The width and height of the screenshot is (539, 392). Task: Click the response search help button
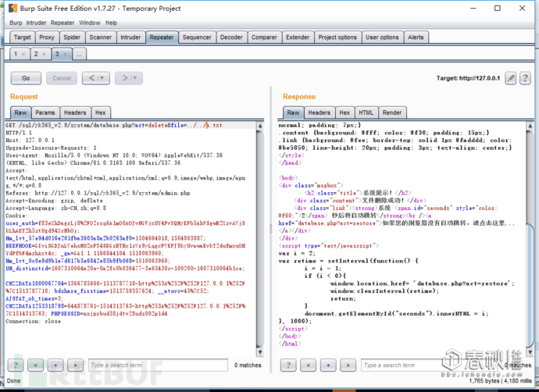coord(288,365)
